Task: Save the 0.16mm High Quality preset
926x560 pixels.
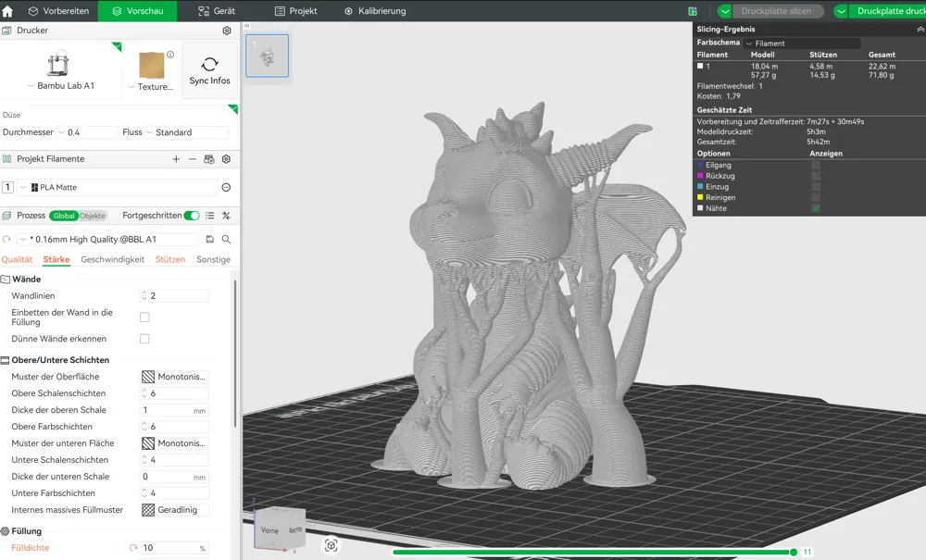Action: click(x=209, y=239)
